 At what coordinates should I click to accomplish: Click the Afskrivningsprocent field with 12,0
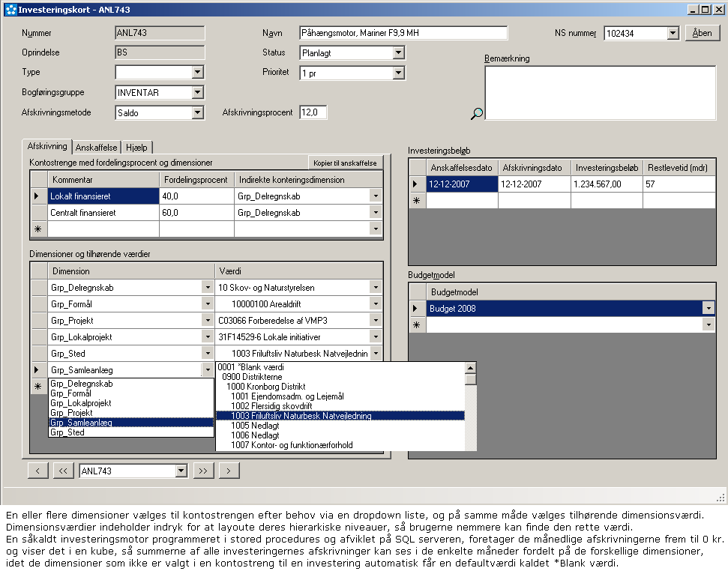coord(313,112)
